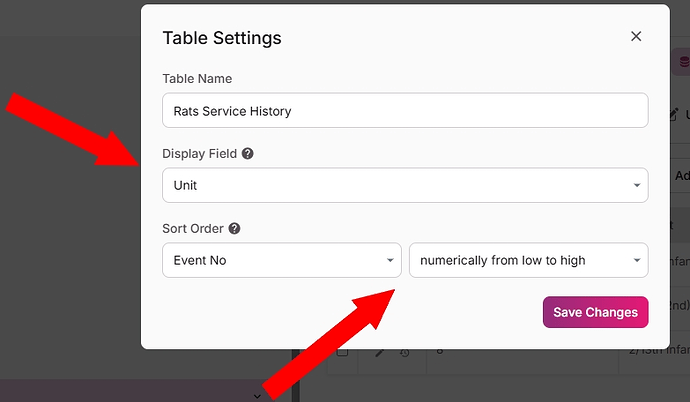Viewport: 690px width, 402px height.
Task: Click the partially hidden Add button
Action: click(x=681, y=175)
